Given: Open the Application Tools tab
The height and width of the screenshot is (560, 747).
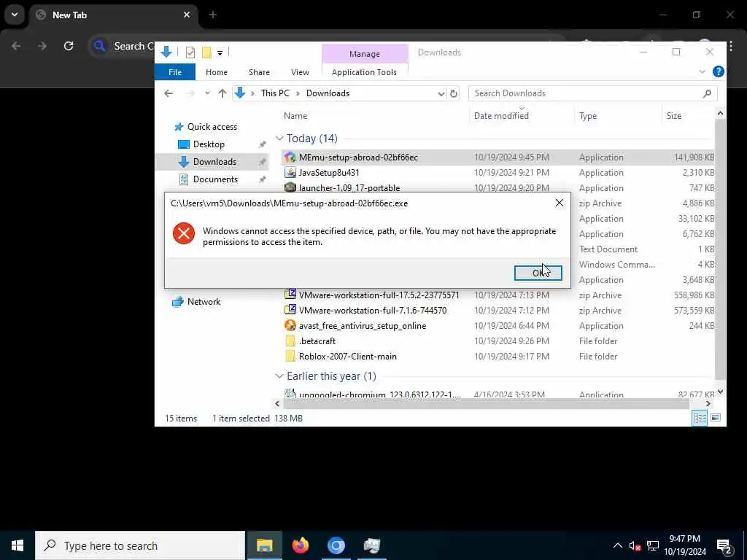Looking at the screenshot, I should 365,72.
